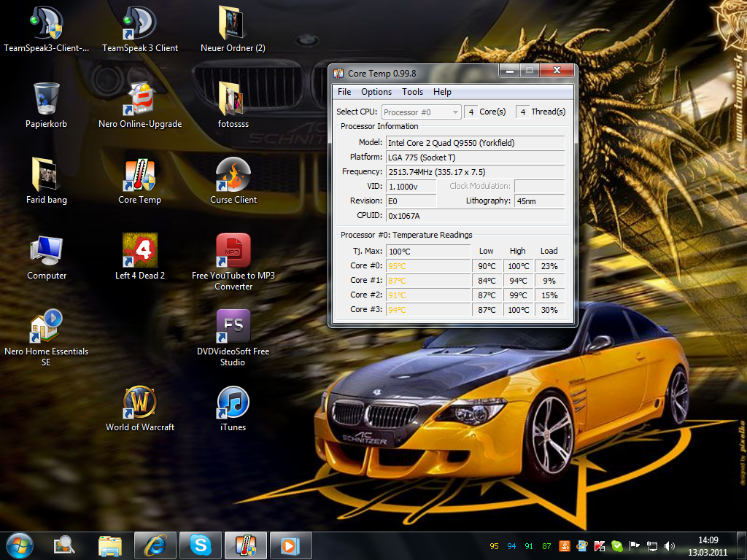Click the CPUID value 0x1067A
The height and width of the screenshot is (560, 747).
[475, 216]
